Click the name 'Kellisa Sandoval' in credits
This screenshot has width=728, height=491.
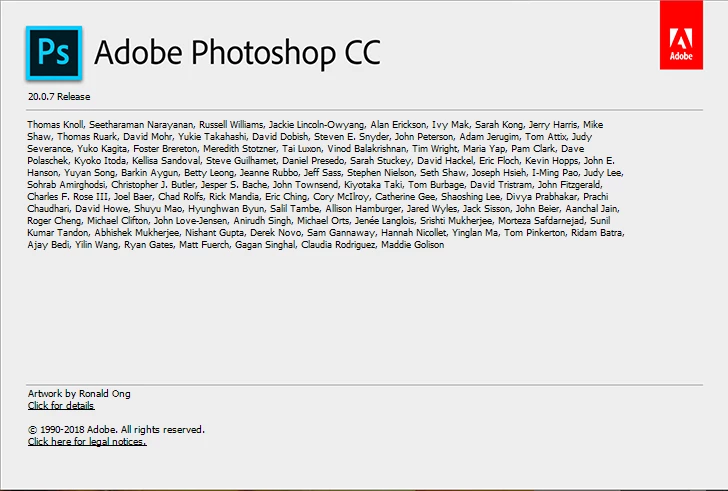166,161
